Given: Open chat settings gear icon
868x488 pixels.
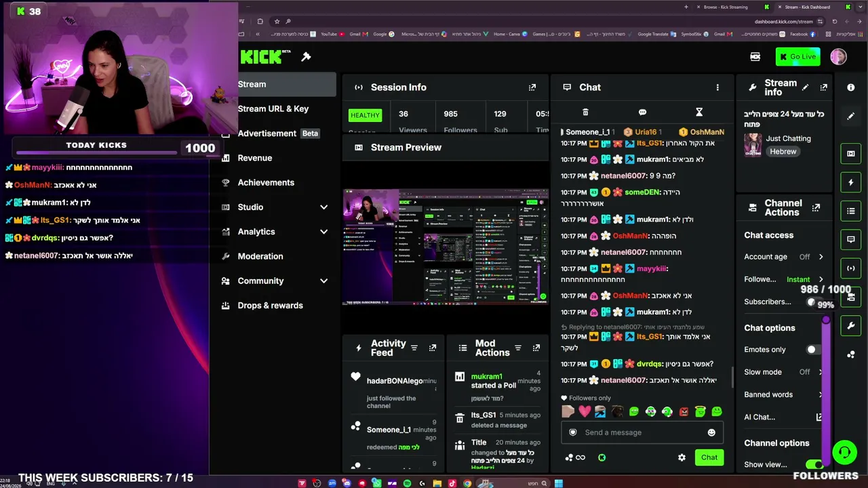Looking at the screenshot, I should coord(682,457).
